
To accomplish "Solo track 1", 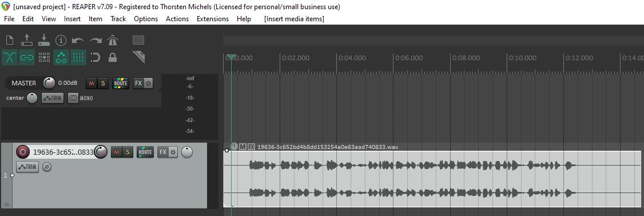I will (x=128, y=152).
